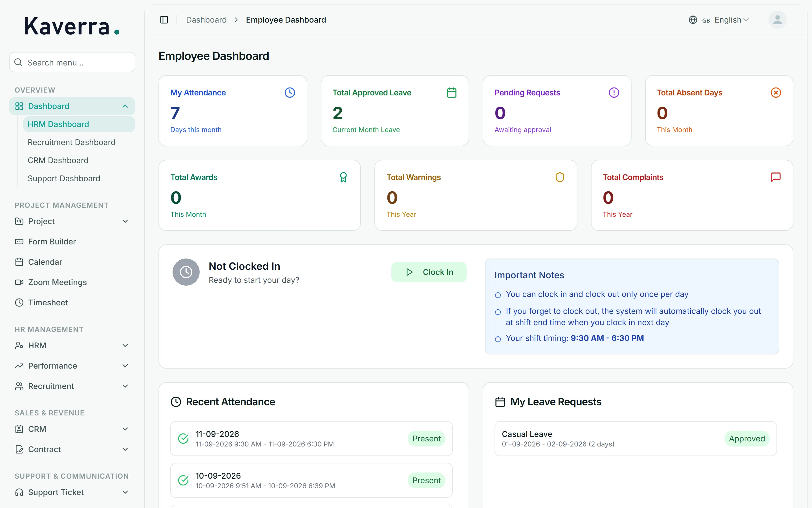Click award ribbon icon on Total Awards card
Image resolution: width=812 pixels, height=508 pixels.
[x=343, y=177]
